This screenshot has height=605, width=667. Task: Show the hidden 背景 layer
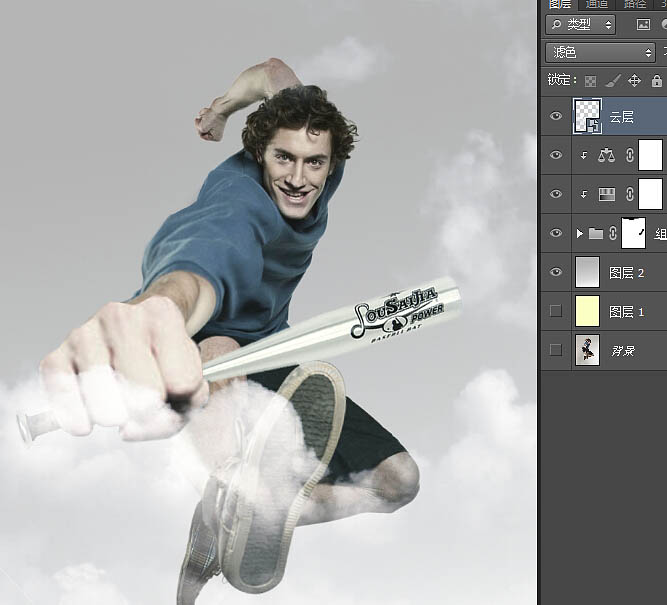coord(556,350)
